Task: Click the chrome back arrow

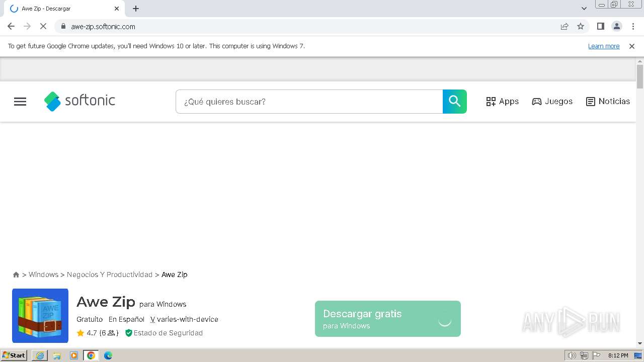Action: tap(11, 26)
